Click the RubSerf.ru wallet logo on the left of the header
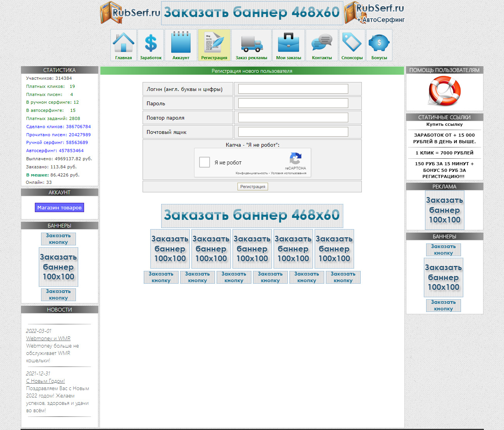The image size is (504, 430). click(130, 13)
